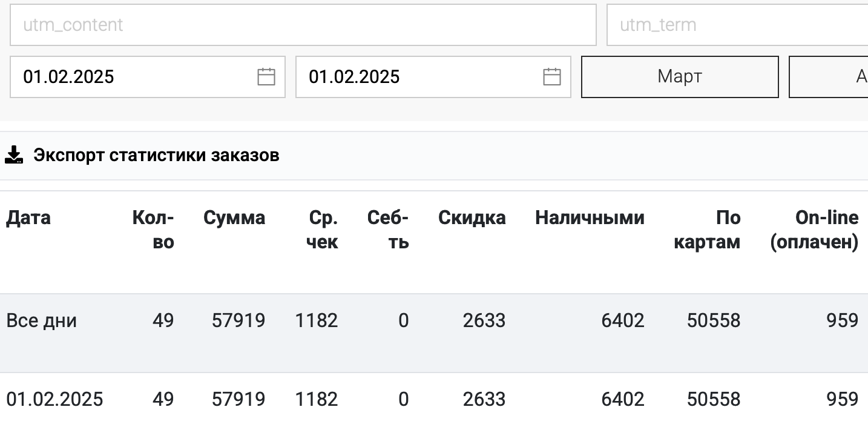The height and width of the screenshot is (447, 868).
Task: Click the end date field 01.02.2025
Action: point(433,77)
